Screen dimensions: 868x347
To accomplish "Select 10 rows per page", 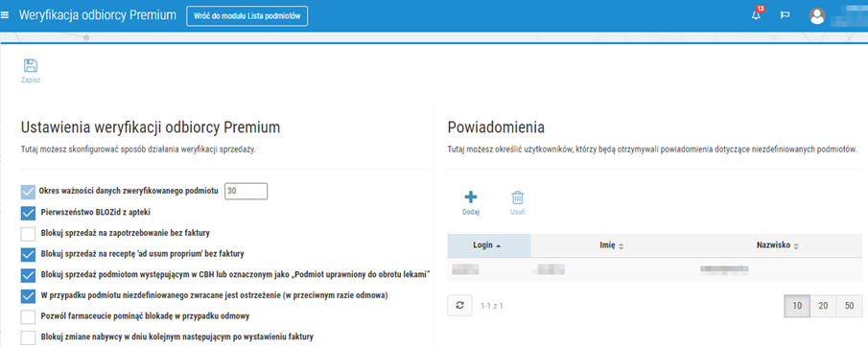I will click(797, 306).
